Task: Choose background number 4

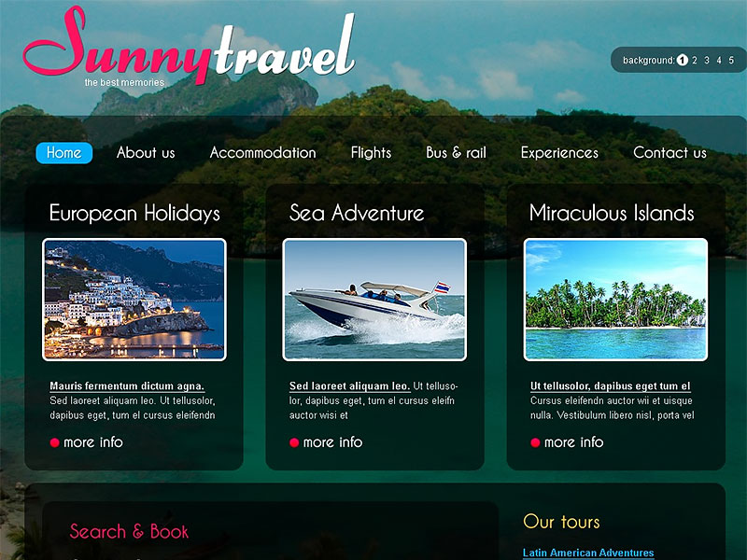Action: click(719, 61)
